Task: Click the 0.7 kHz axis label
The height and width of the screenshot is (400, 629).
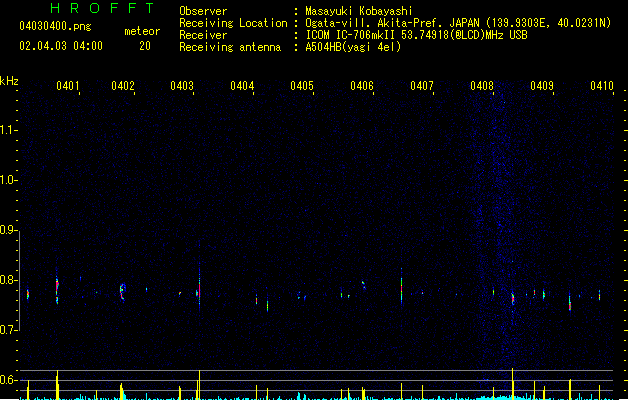Action: [x=7, y=330]
